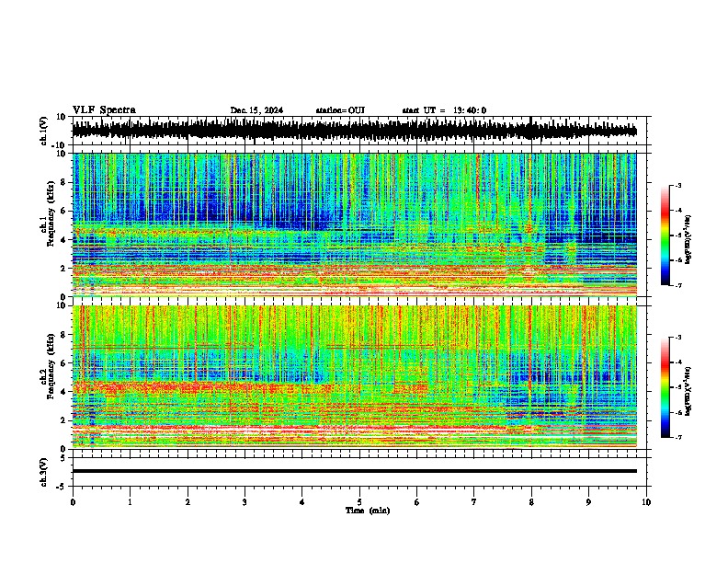Click the "station=OUI" header label

[340, 110]
